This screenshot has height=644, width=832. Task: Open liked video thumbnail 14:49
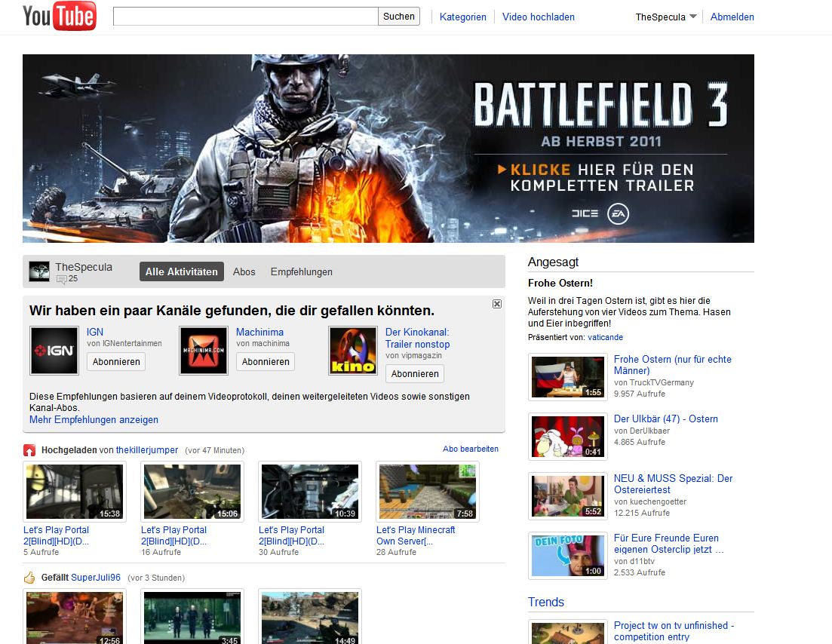310,617
